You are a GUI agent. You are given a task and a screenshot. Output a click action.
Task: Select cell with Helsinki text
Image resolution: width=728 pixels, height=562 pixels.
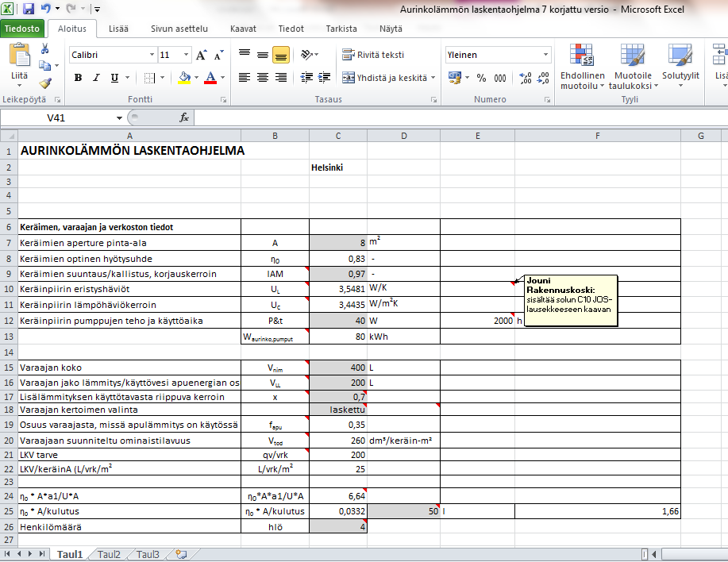click(x=338, y=167)
